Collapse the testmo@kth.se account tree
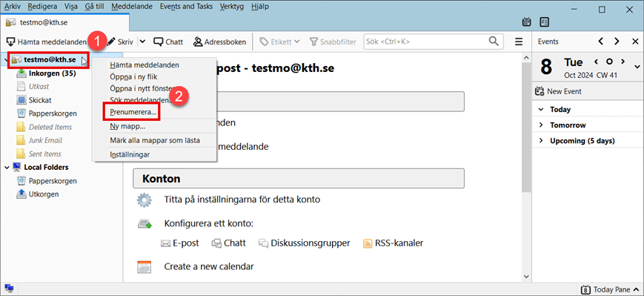This screenshot has height=296, width=644. tap(6, 60)
